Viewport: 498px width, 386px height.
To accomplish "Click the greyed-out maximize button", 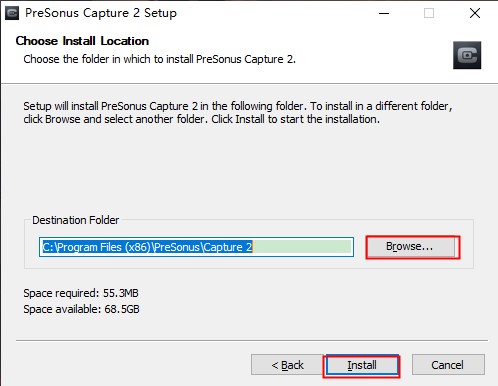I will point(429,13).
